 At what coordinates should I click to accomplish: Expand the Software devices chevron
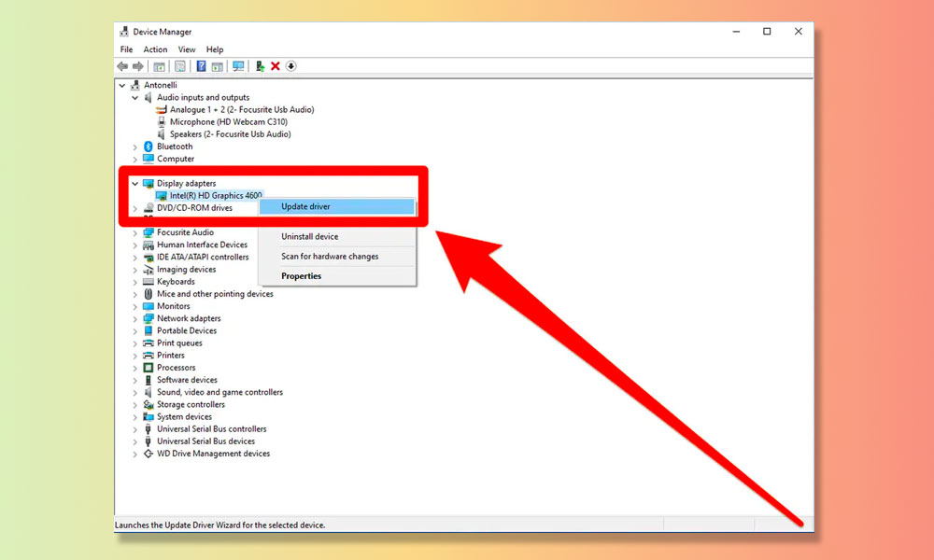click(135, 380)
